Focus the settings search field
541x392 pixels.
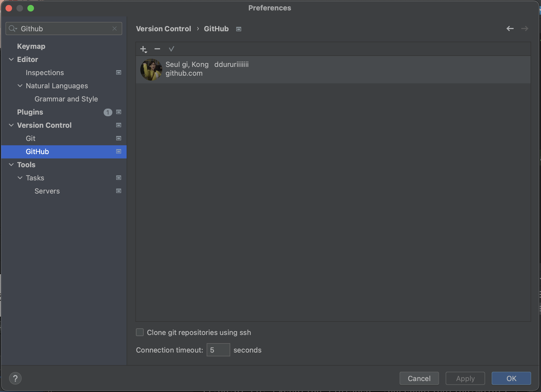coord(64,29)
